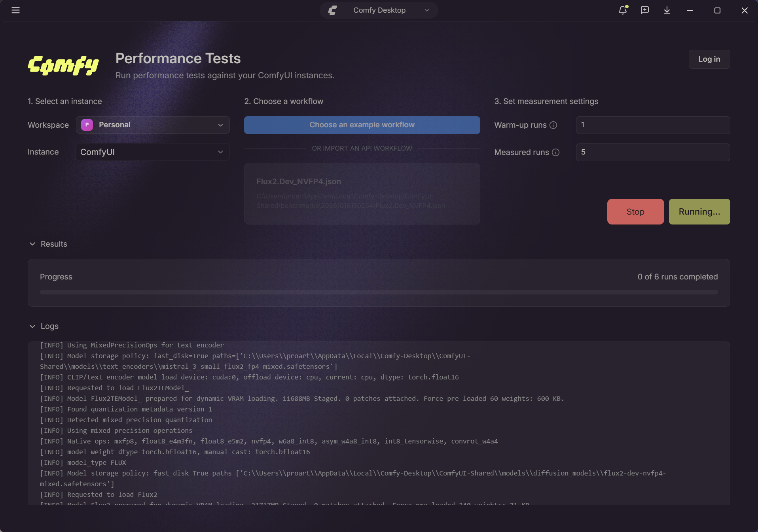Stop the running performance test

pyautogui.click(x=635, y=212)
